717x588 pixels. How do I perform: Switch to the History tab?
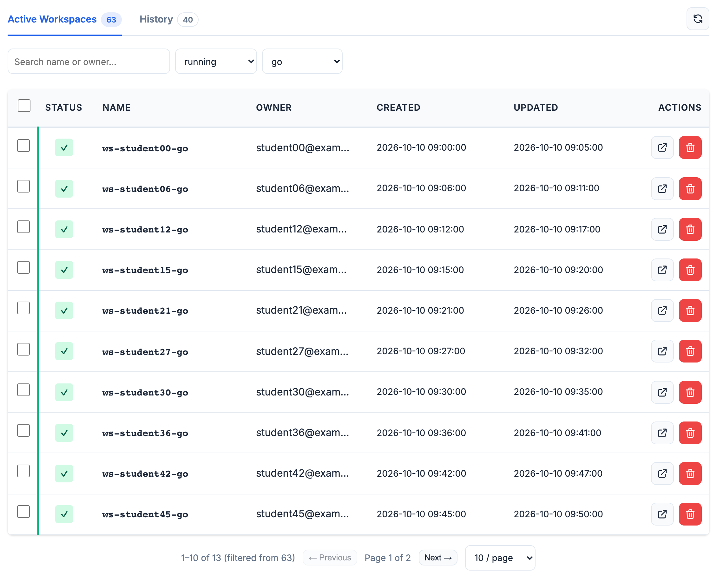pos(169,19)
